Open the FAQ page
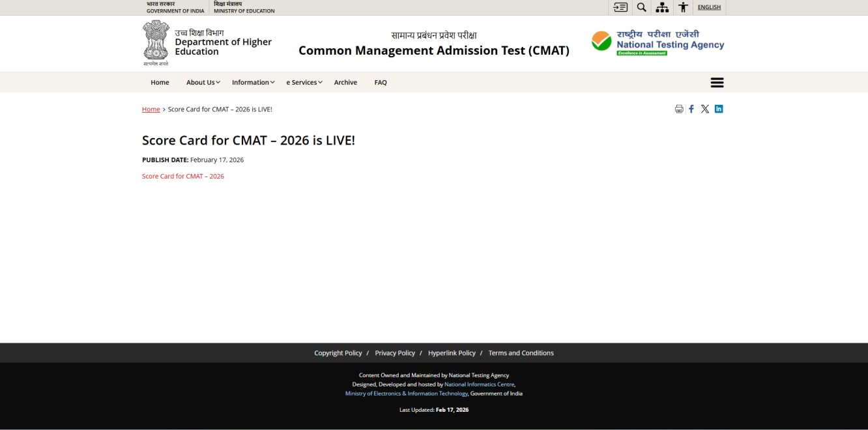This screenshot has height=430, width=868. [381, 82]
